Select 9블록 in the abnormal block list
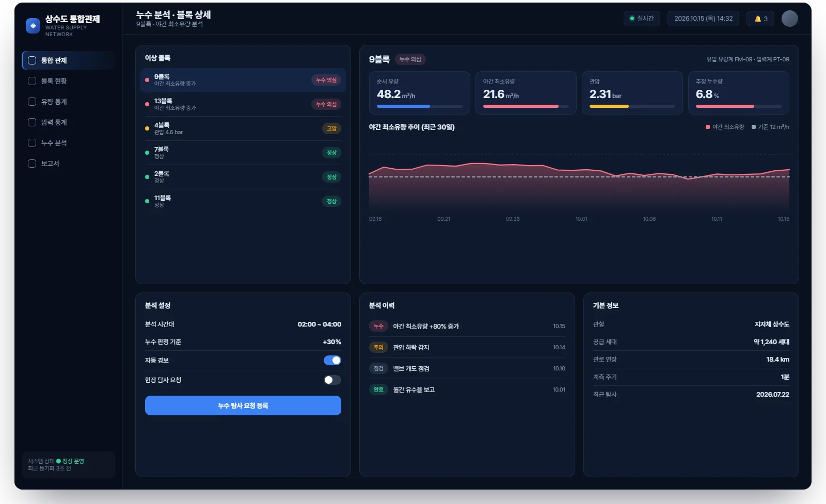 [243, 80]
